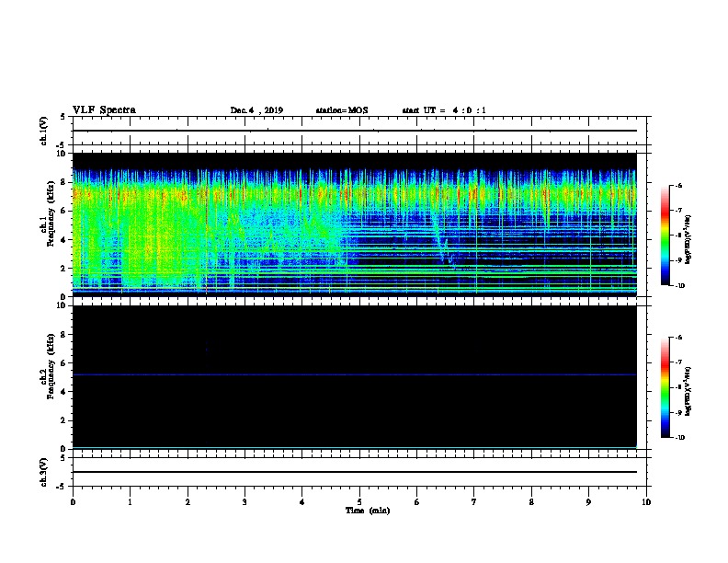Click time axis tick label "3"

pyautogui.click(x=245, y=502)
